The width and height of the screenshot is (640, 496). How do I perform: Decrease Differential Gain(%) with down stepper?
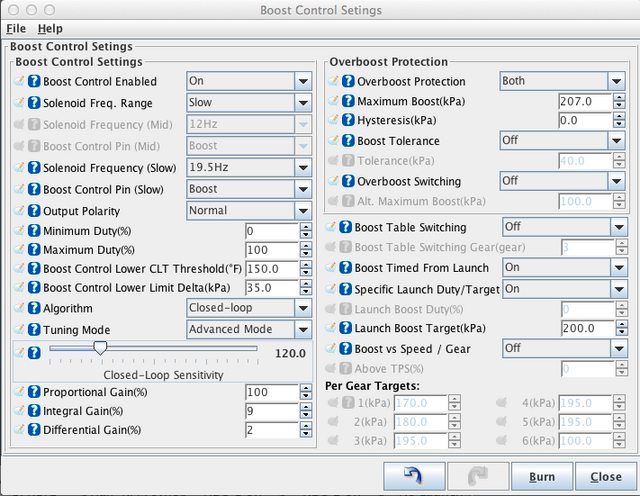point(306,434)
